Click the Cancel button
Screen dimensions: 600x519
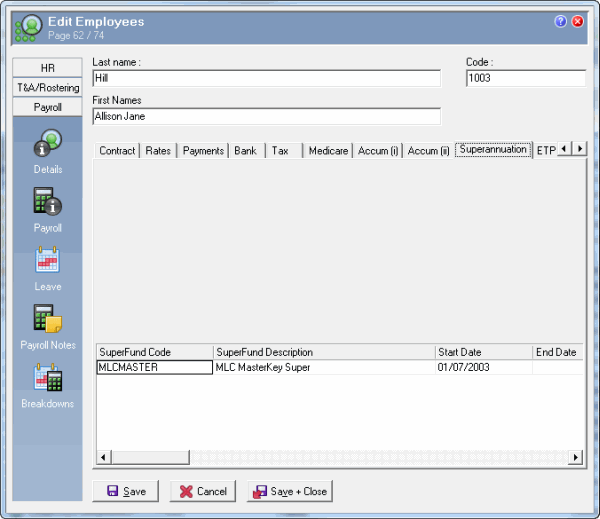pyautogui.click(x=202, y=491)
